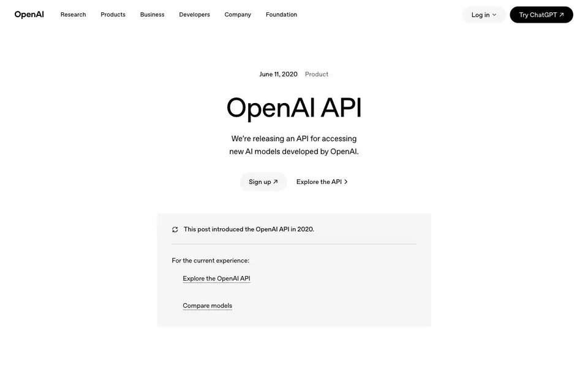
Task: Click the 'For the current experience:' text
Action: click(210, 261)
